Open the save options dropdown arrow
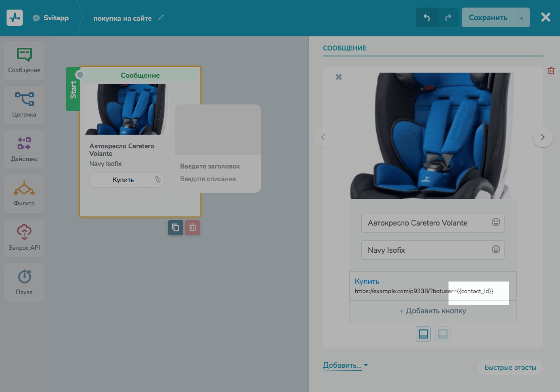Image resolution: width=560 pixels, height=392 pixels. coord(522,18)
